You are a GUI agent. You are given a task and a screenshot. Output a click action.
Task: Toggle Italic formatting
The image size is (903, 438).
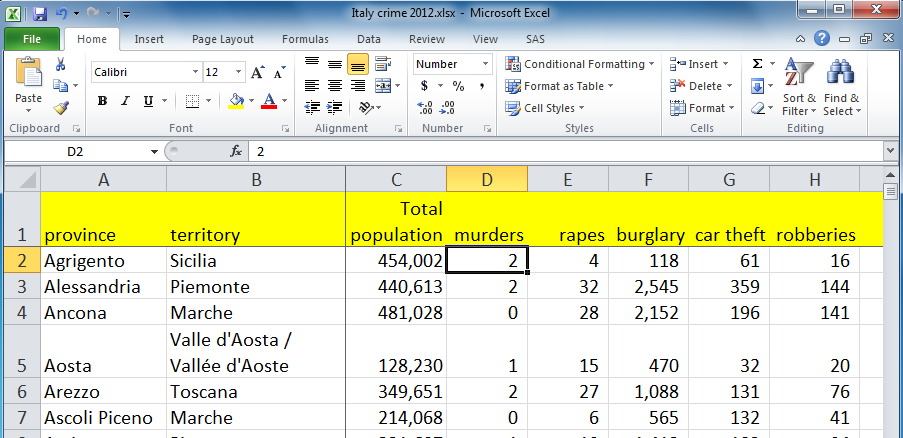tap(125, 101)
